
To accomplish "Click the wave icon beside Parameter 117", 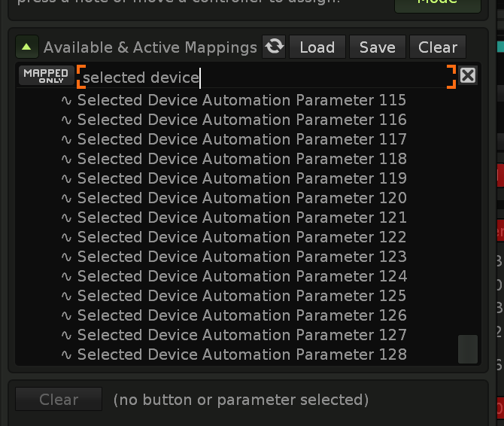I will (67, 140).
